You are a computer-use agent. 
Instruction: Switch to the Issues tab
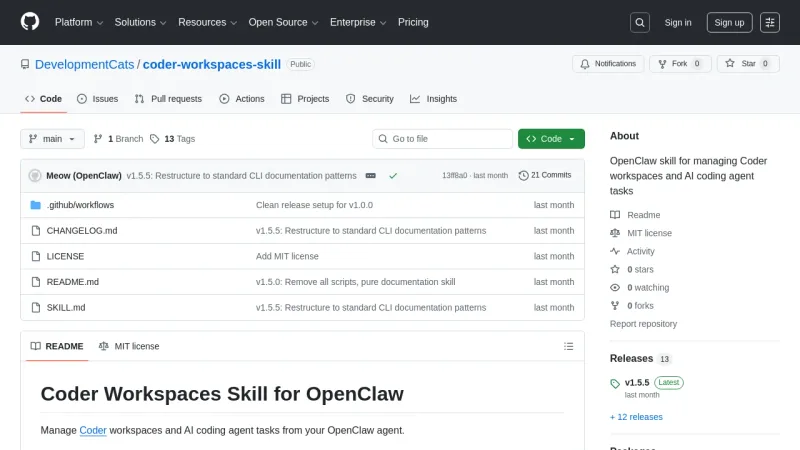tap(97, 99)
